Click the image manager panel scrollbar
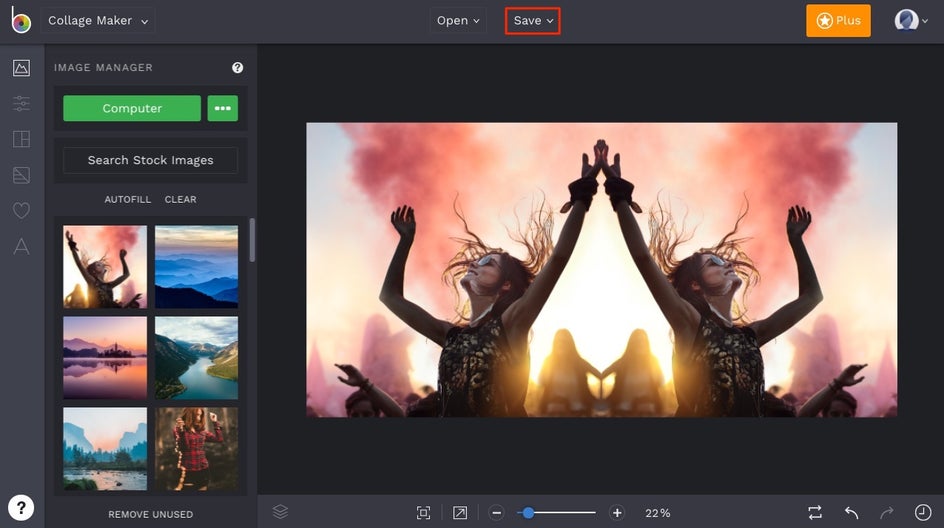The width and height of the screenshot is (944, 528). click(252, 240)
